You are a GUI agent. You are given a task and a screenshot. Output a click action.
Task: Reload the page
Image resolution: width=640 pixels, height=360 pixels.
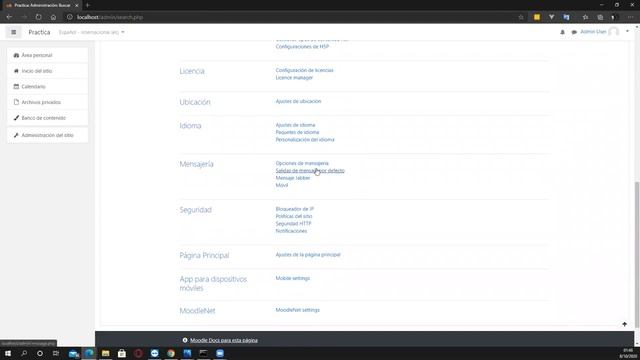[x=38, y=17]
